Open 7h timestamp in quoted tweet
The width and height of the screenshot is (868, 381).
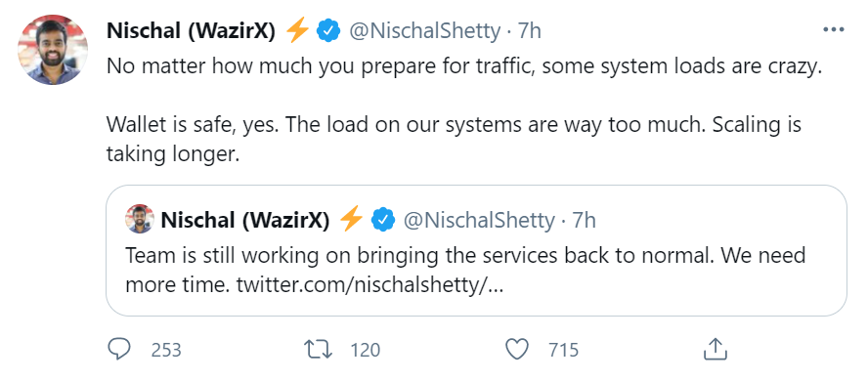pos(584,220)
